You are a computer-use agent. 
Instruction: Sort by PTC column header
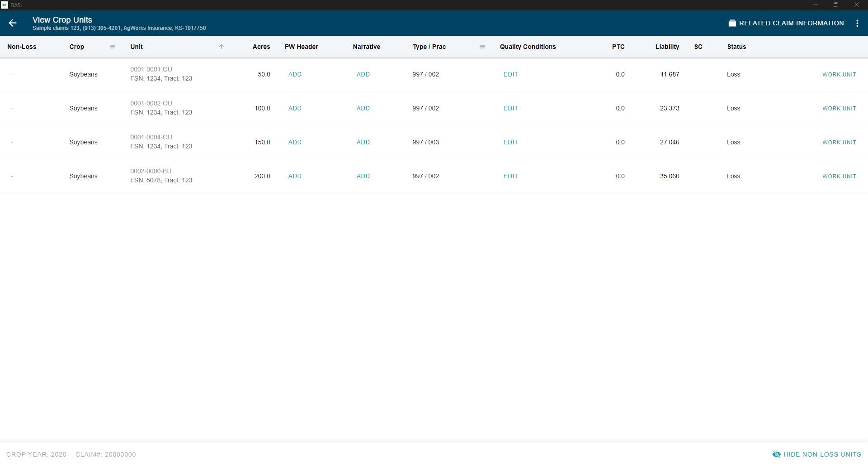(618, 47)
